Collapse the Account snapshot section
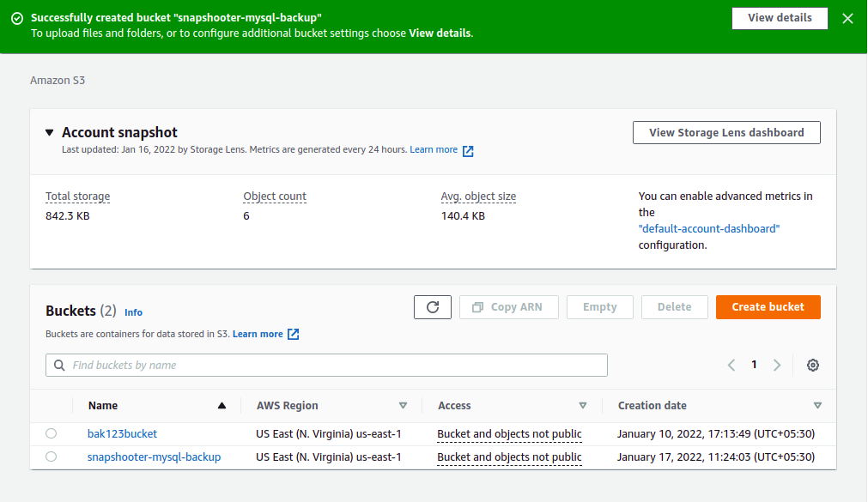868x502 pixels. (49, 132)
